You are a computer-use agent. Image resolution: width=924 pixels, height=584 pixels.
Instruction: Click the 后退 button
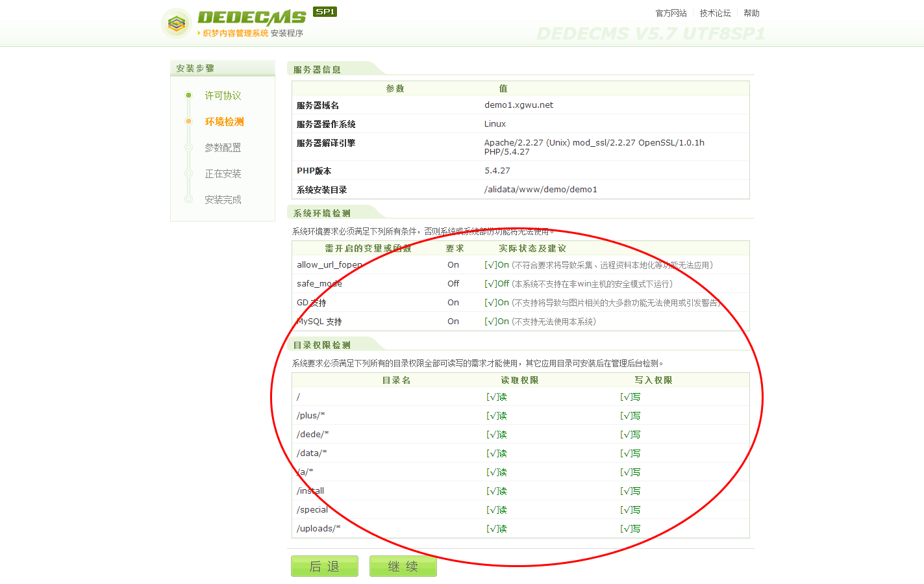coord(325,566)
